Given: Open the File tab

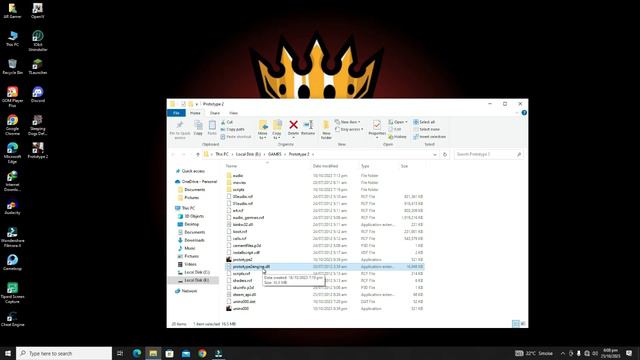Looking at the screenshot, I should (x=176, y=113).
